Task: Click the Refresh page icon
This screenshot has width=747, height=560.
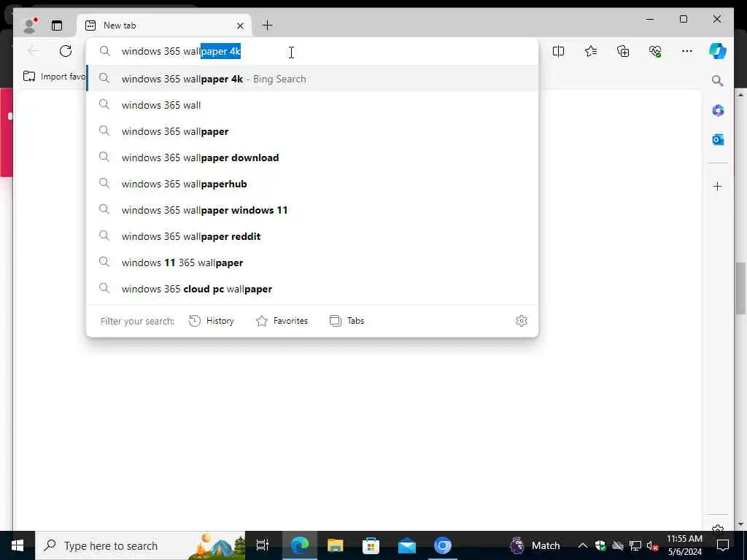Action: [x=66, y=51]
